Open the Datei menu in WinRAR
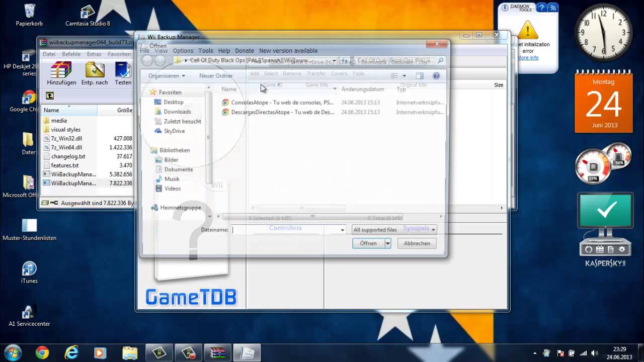This screenshot has width=644, height=362. 49,54
